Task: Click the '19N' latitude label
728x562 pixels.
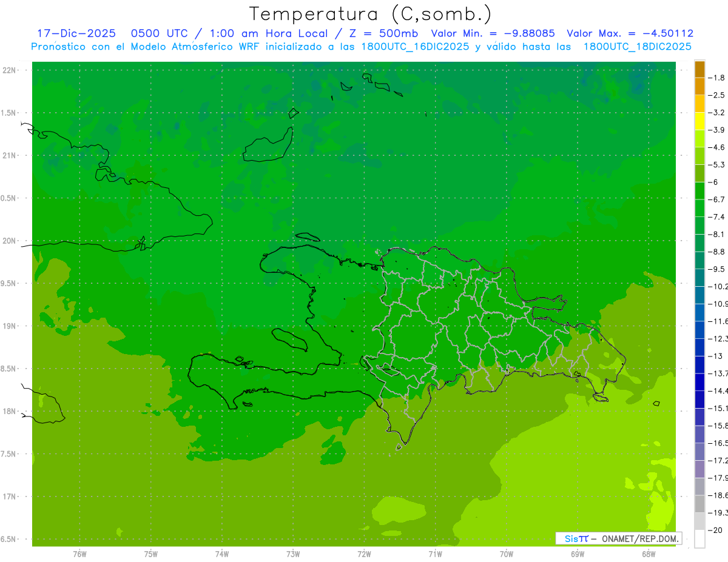Action: tap(10, 326)
